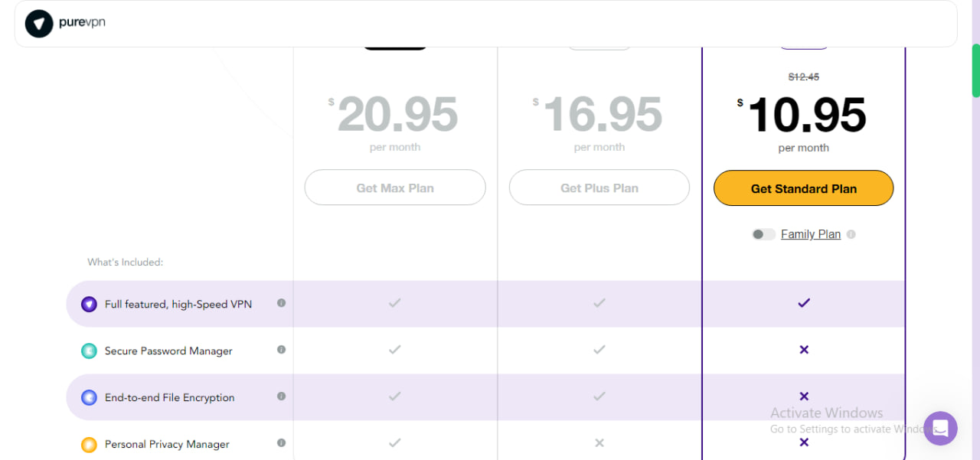Click the Get Plus Plan button
Image resolution: width=980 pixels, height=460 pixels.
click(599, 187)
